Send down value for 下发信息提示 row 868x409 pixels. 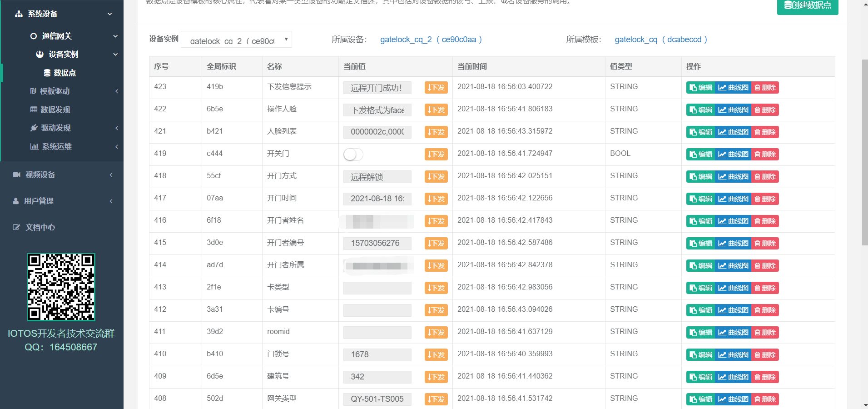[436, 88]
